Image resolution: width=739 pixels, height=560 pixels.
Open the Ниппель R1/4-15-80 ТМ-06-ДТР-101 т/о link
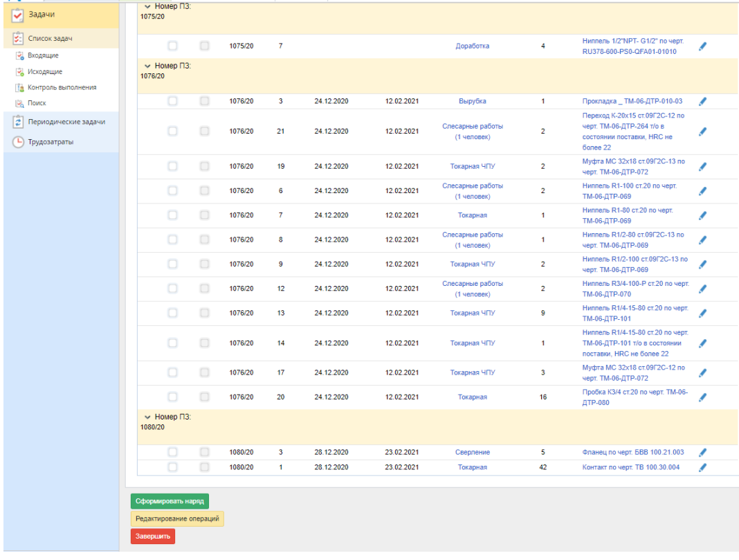[x=635, y=343]
